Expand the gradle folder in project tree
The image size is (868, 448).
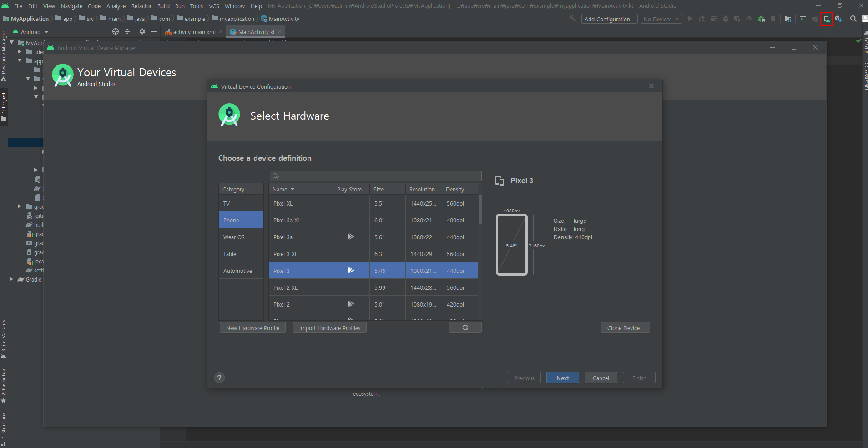pos(20,206)
